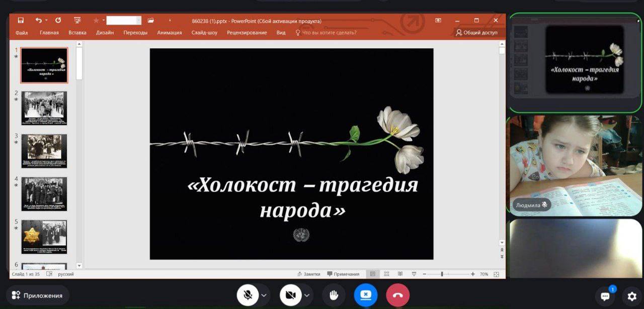Hang up with the red call button
Viewport: 644px width, 309px height.
pyautogui.click(x=397, y=295)
